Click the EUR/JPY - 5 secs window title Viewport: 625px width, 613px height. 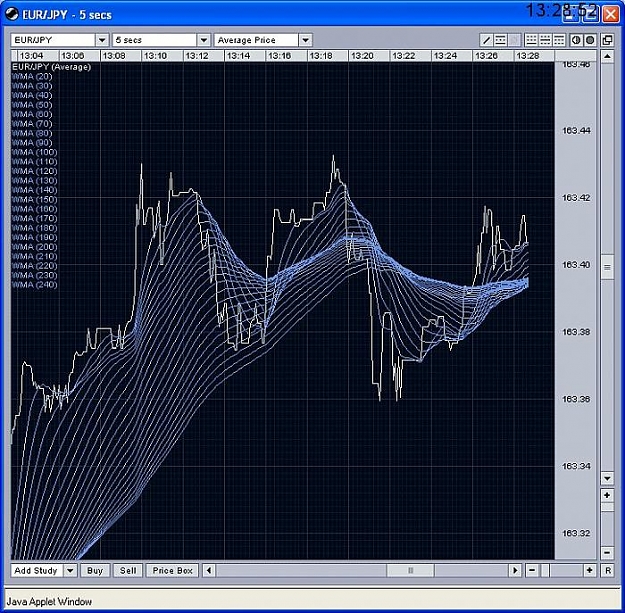point(67,15)
